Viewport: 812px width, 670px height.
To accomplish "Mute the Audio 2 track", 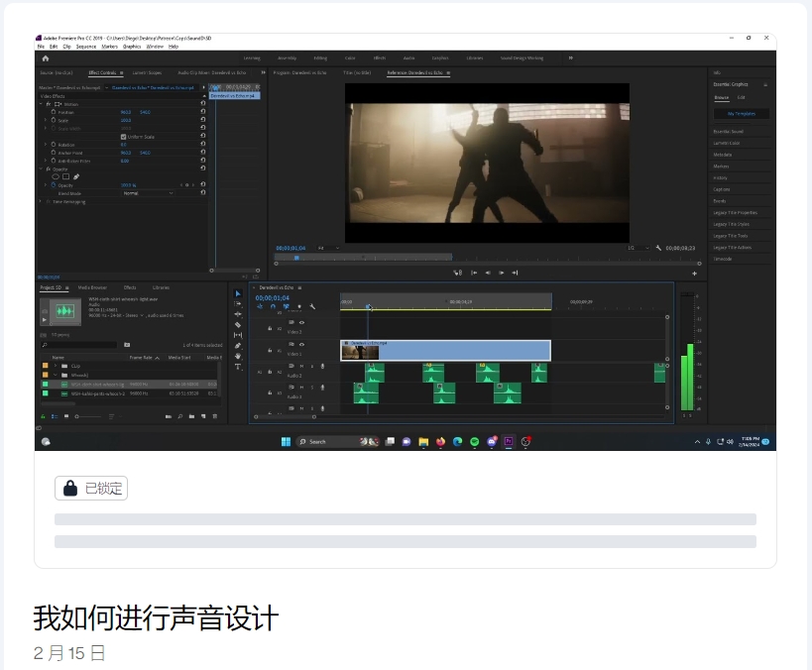I will coord(301,366).
